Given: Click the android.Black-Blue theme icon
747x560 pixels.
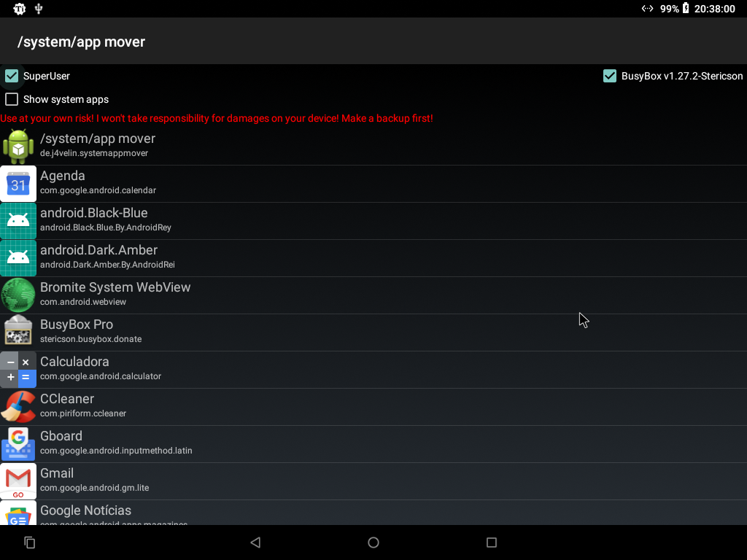Looking at the screenshot, I should click(18, 221).
